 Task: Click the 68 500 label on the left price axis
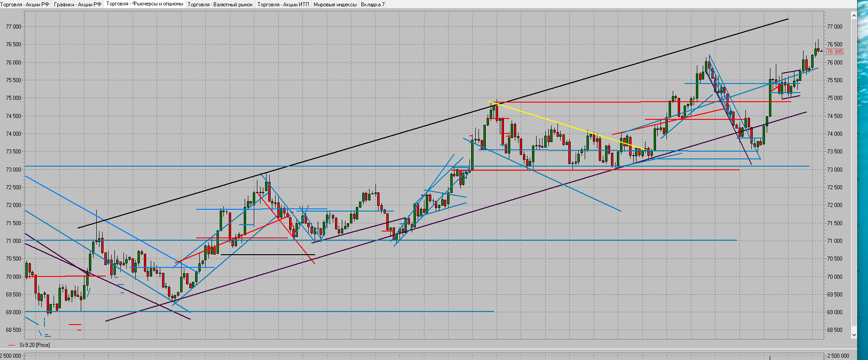(14, 330)
